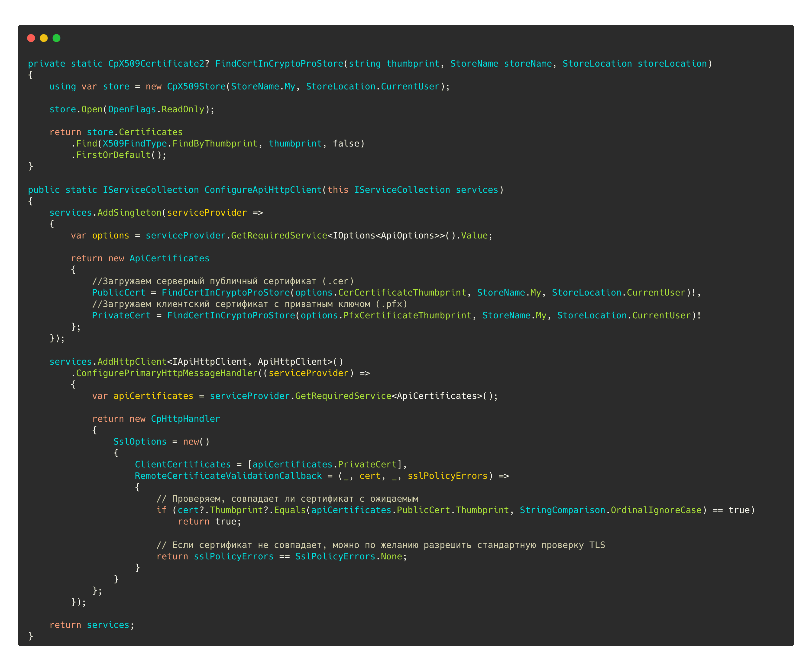Image resolution: width=812 pixels, height=671 pixels.
Task: Click StringComparison.OrdinalIgnoreCase argument
Action: pyautogui.click(x=611, y=510)
